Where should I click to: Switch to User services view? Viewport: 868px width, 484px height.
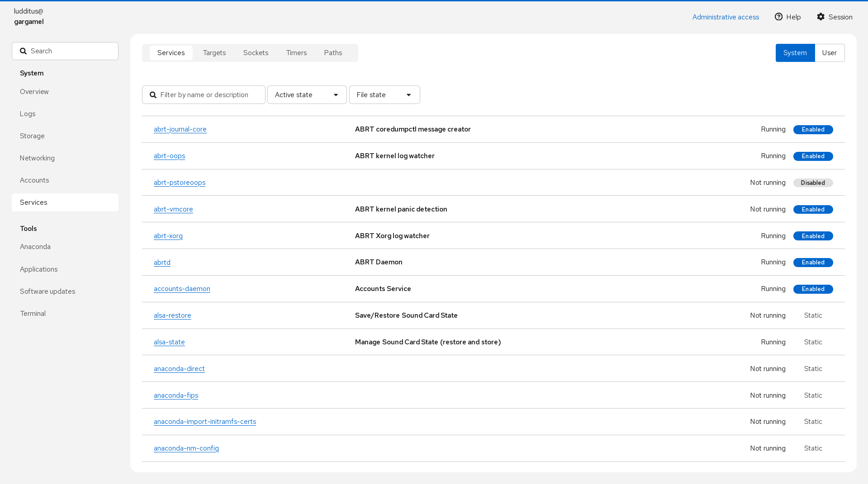[x=829, y=53]
